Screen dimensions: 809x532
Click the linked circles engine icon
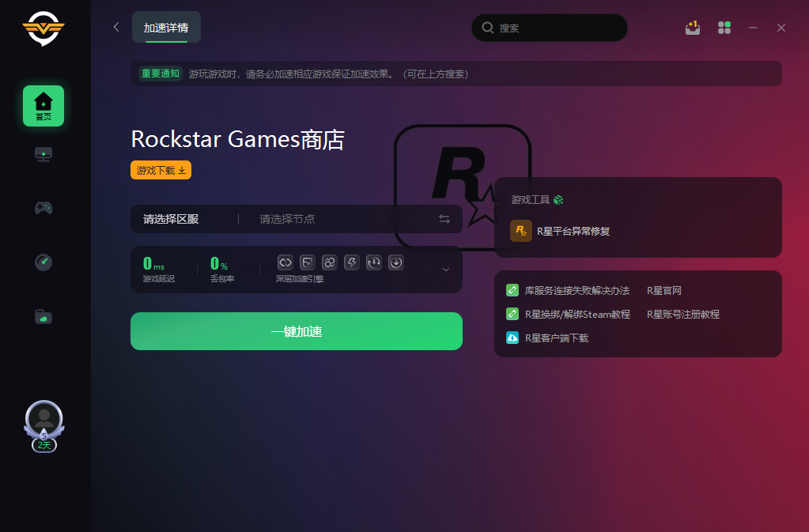(x=330, y=262)
